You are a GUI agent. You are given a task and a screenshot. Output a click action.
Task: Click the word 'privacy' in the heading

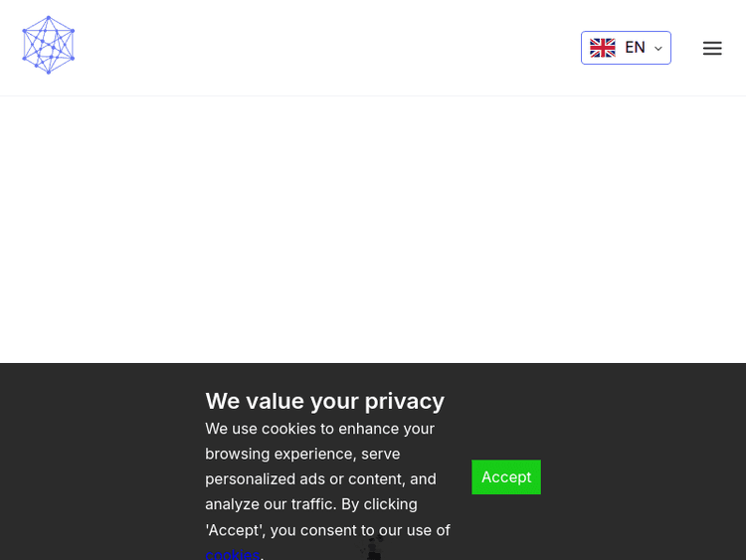[x=404, y=401]
